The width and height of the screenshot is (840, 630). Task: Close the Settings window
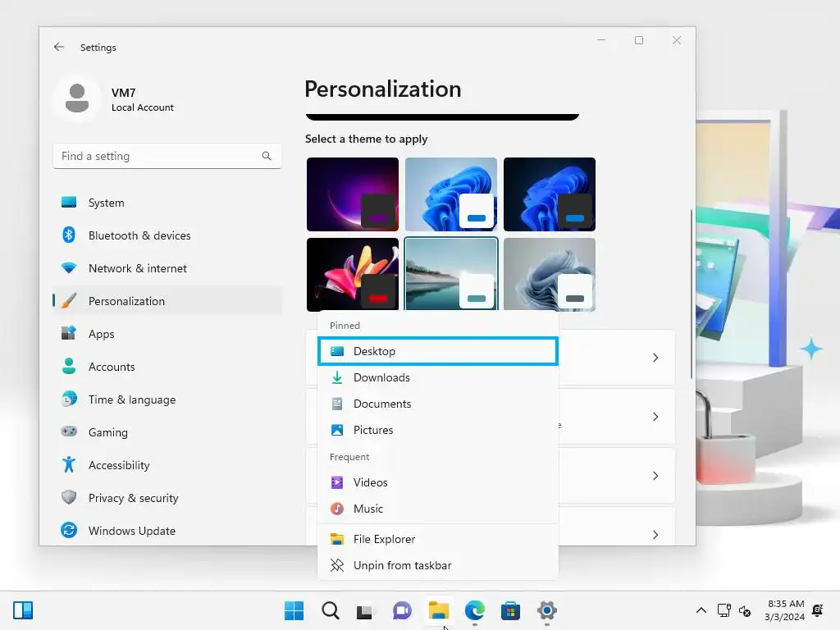(677, 40)
